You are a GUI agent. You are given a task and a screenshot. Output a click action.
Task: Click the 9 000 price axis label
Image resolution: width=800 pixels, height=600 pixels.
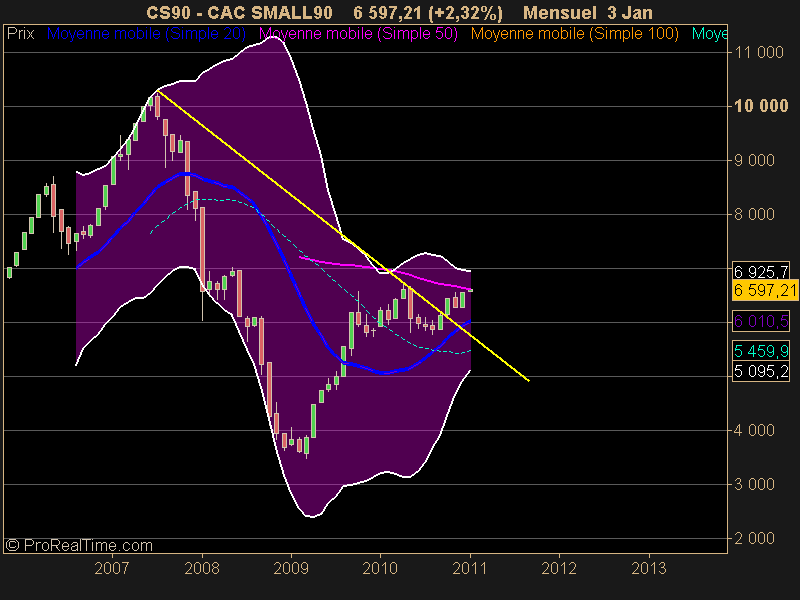tap(754, 160)
